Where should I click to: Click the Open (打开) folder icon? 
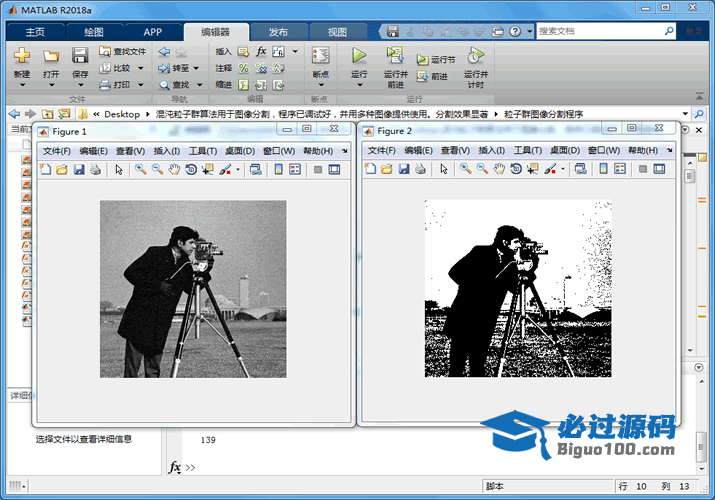click(51, 56)
